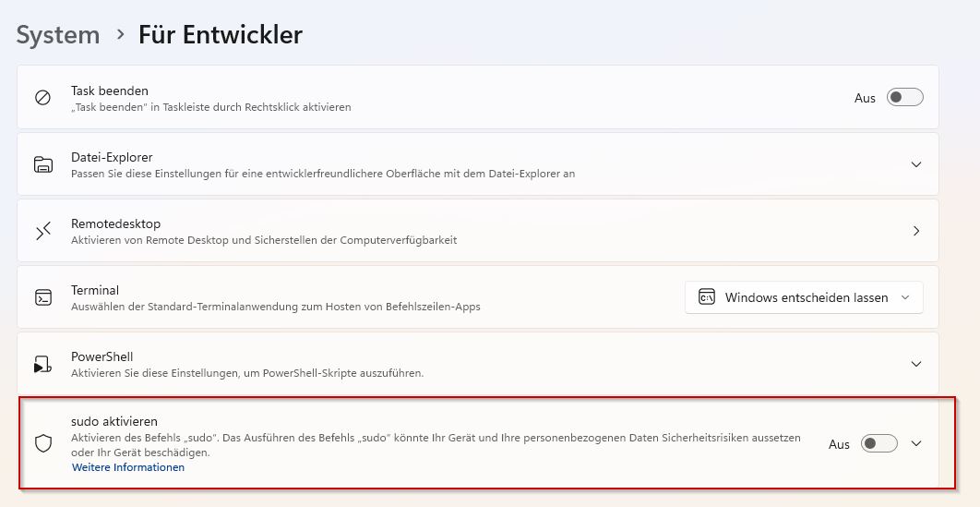Toggle the Task beenden switch

[904, 98]
